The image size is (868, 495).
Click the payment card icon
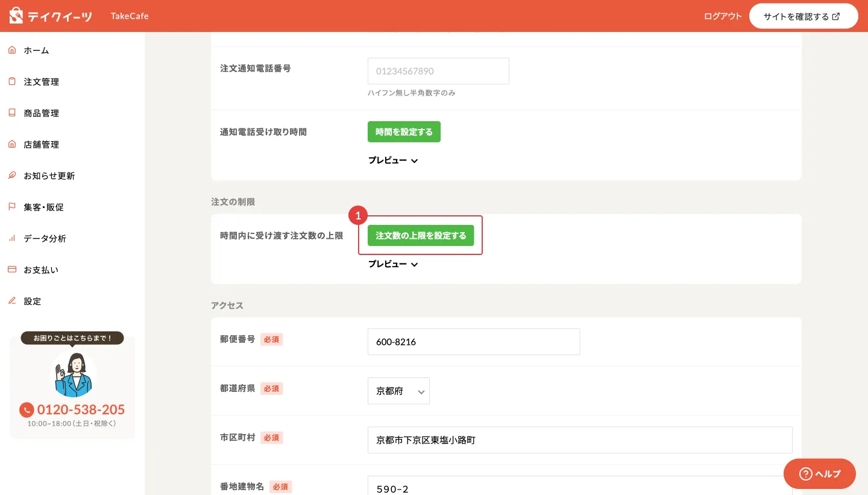(x=12, y=270)
